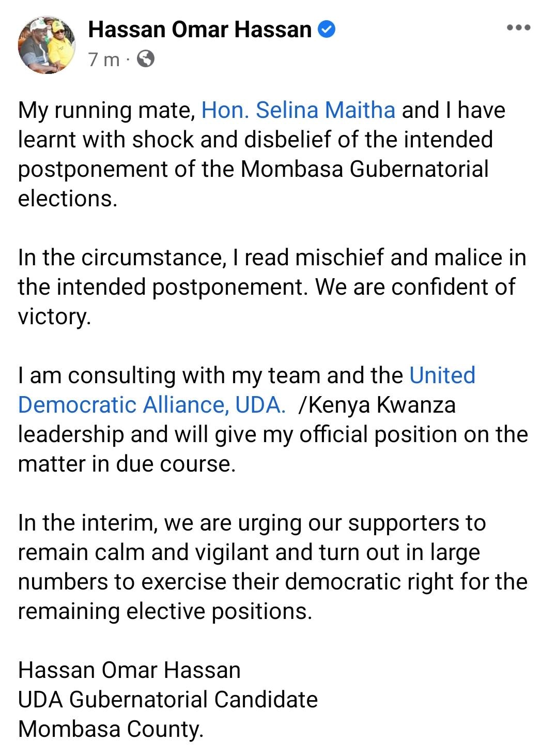The image size is (558, 756).
Task: Click the word "elections." ending first paragraph
Action: point(68,199)
